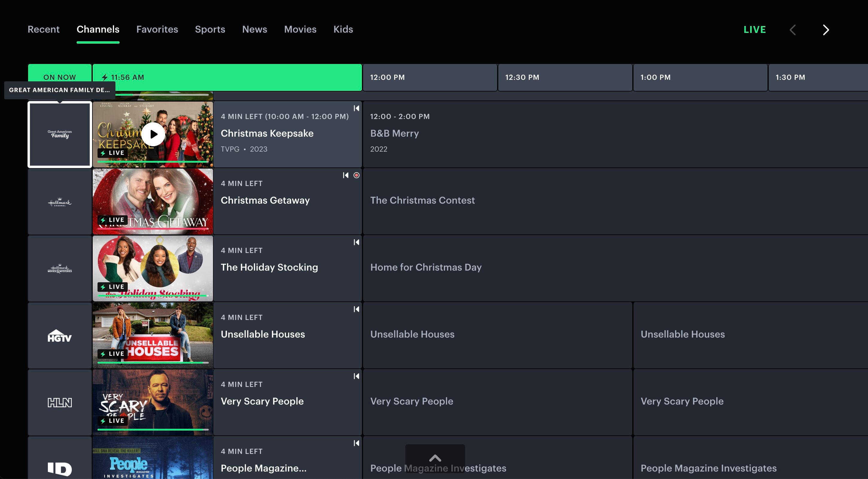Viewport: 868px width, 479px height.
Task: Select the Hallmark Movies & Mysteries logo
Action: (x=60, y=269)
